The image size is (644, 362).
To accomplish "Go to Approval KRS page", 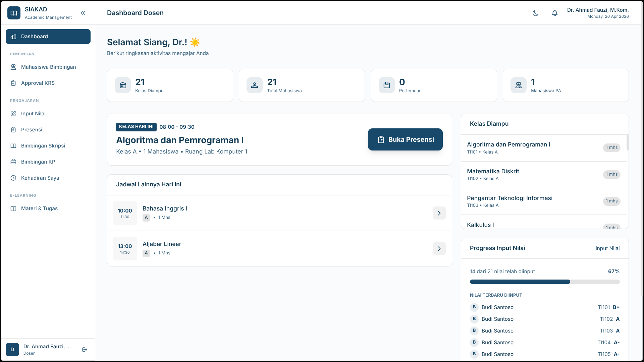I will coord(48,83).
